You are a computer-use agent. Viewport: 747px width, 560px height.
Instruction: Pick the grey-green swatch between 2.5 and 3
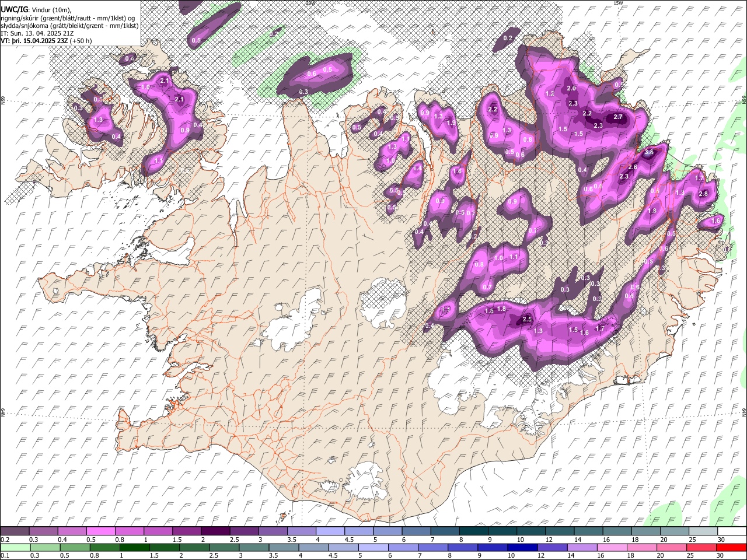[x=224, y=548]
